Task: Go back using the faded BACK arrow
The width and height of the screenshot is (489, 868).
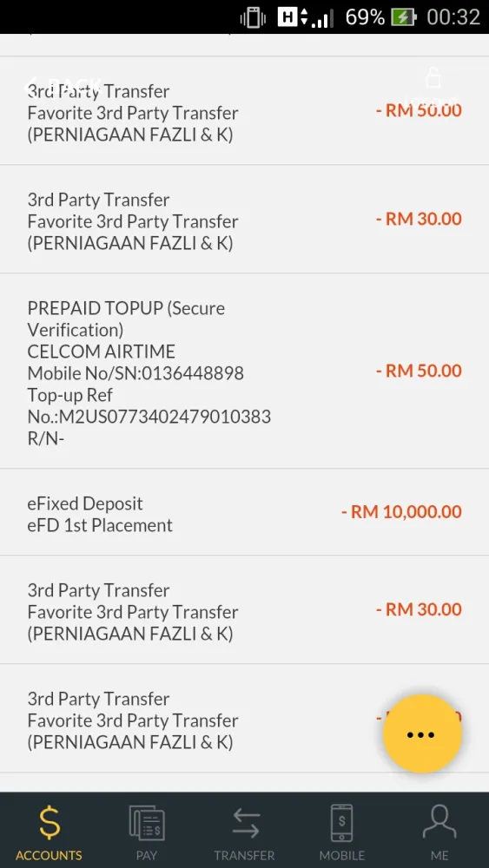Action: 63,86
